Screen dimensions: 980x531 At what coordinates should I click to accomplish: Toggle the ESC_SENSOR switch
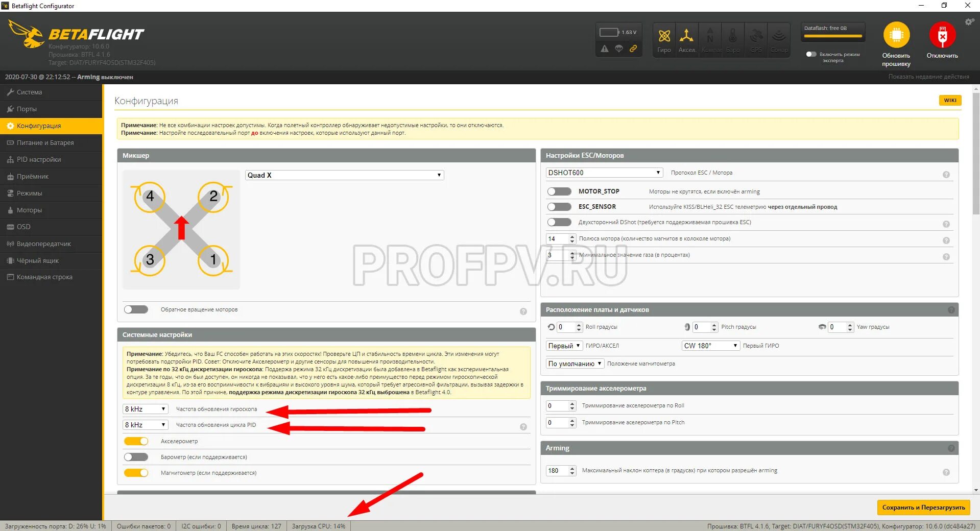click(559, 207)
